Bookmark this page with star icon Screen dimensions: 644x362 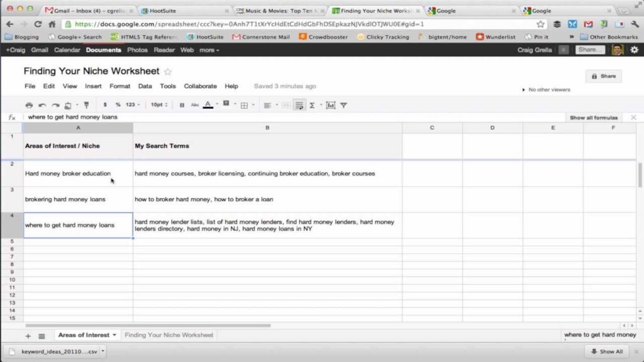(x=540, y=25)
